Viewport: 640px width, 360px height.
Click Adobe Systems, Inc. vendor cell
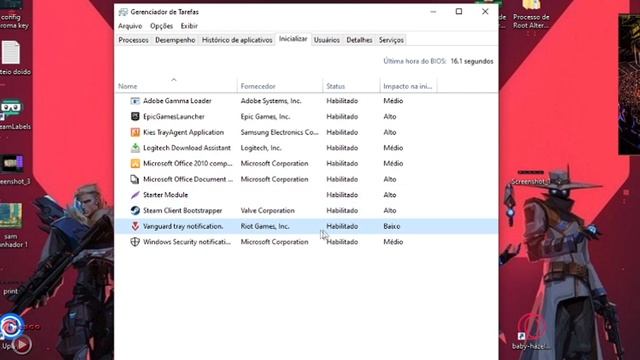pos(271,101)
